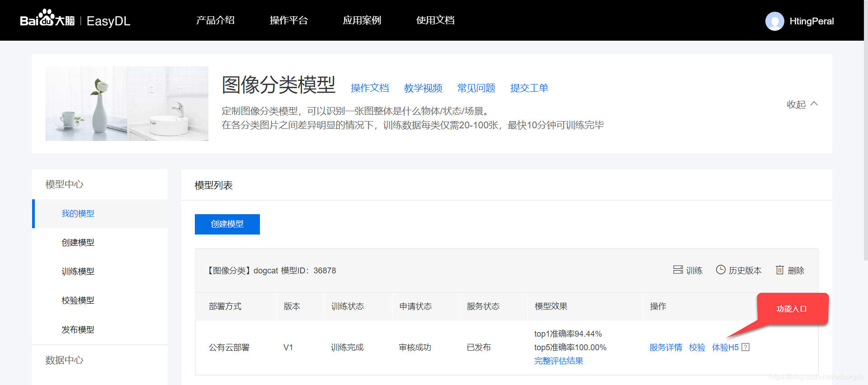
Task: Open 操作平台 in top navigation
Action: (x=288, y=20)
